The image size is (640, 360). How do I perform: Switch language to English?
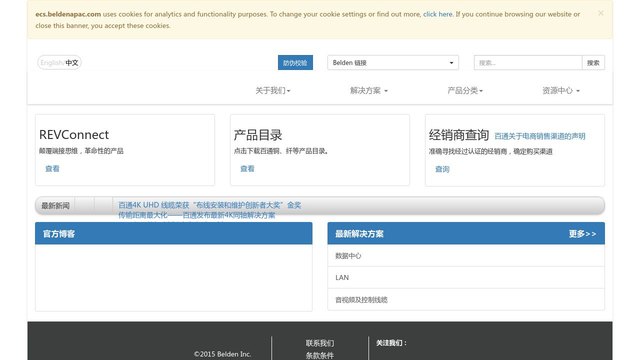coord(51,62)
